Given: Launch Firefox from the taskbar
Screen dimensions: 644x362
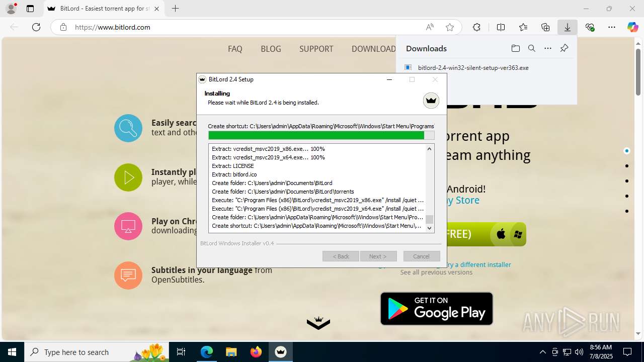Looking at the screenshot, I should point(256,352).
